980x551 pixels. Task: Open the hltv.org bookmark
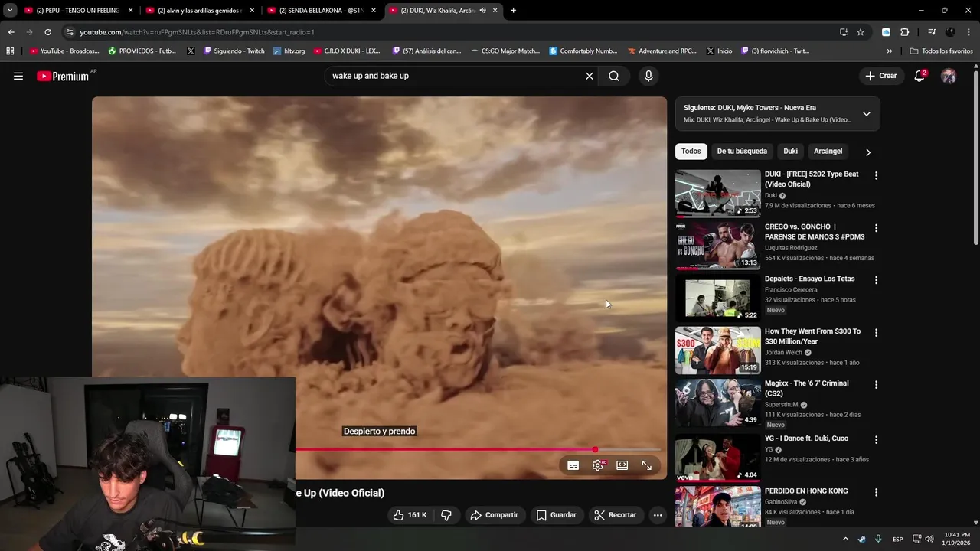(x=289, y=51)
